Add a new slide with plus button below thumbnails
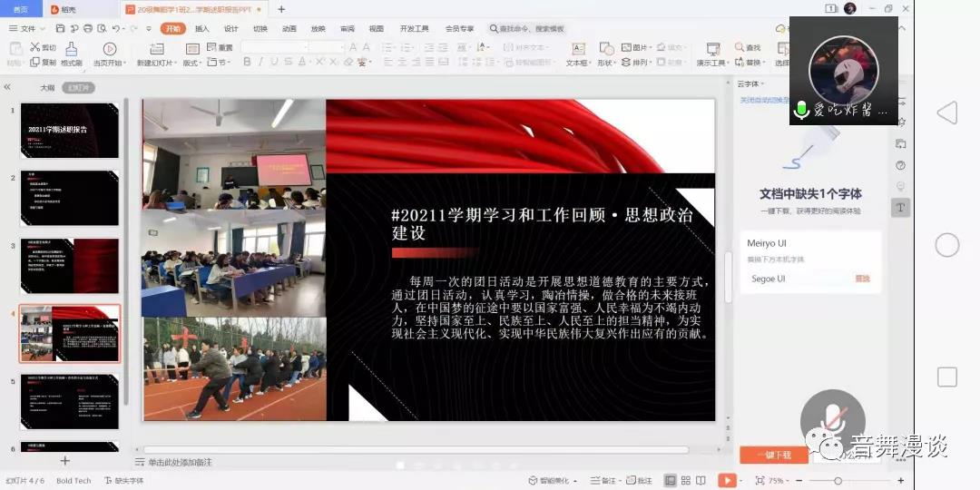 point(64,461)
